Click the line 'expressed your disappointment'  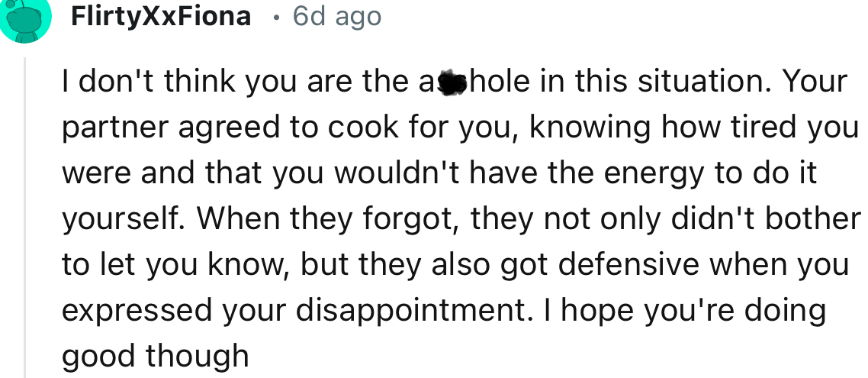coord(443,311)
